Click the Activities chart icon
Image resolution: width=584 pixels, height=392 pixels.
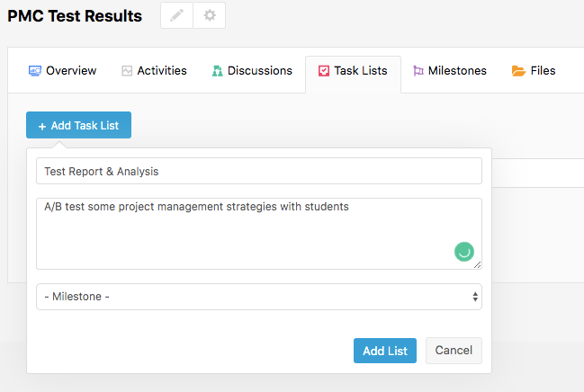coord(127,71)
